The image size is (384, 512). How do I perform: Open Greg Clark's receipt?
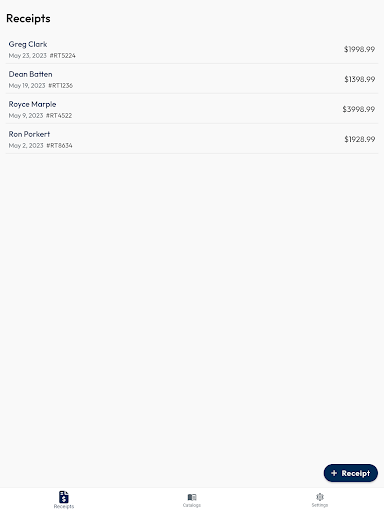192,49
